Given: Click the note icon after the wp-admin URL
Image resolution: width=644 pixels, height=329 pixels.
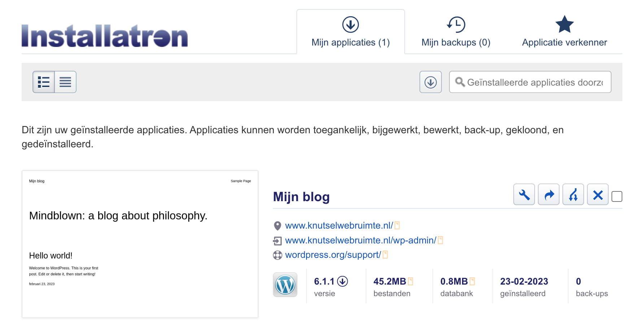Looking at the screenshot, I should click(x=440, y=240).
